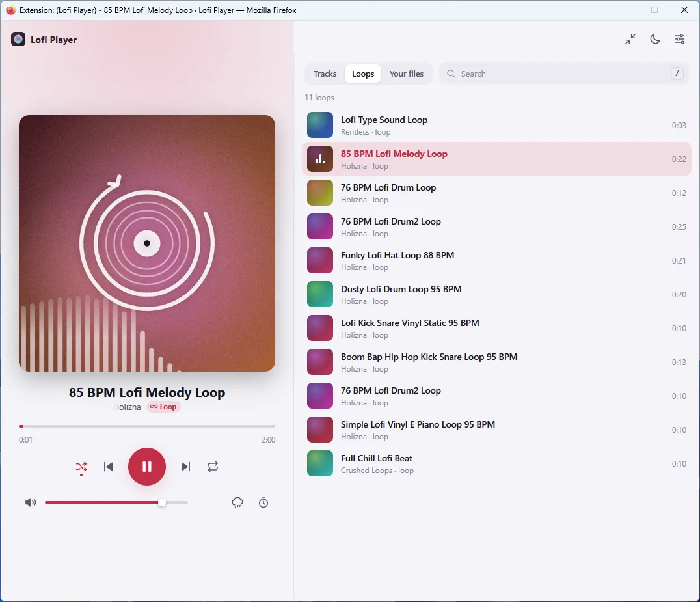700x602 pixels.
Task: Close the Firefox window
Action: point(684,10)
